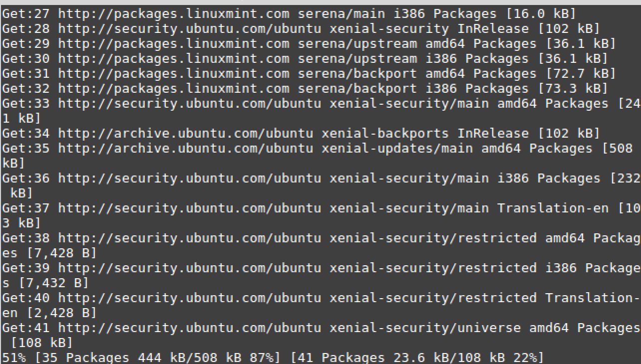Image resolution: width=641 pixels, height=364 pixels.
Task: Click the URL on the Get:30 line
Action: (174, 59)
